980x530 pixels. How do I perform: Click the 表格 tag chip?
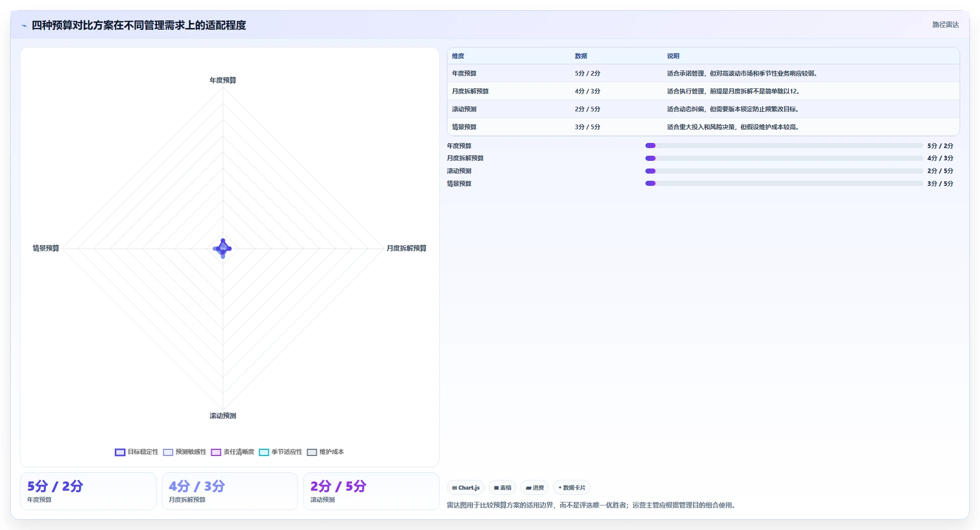click(x=502, y=488)
